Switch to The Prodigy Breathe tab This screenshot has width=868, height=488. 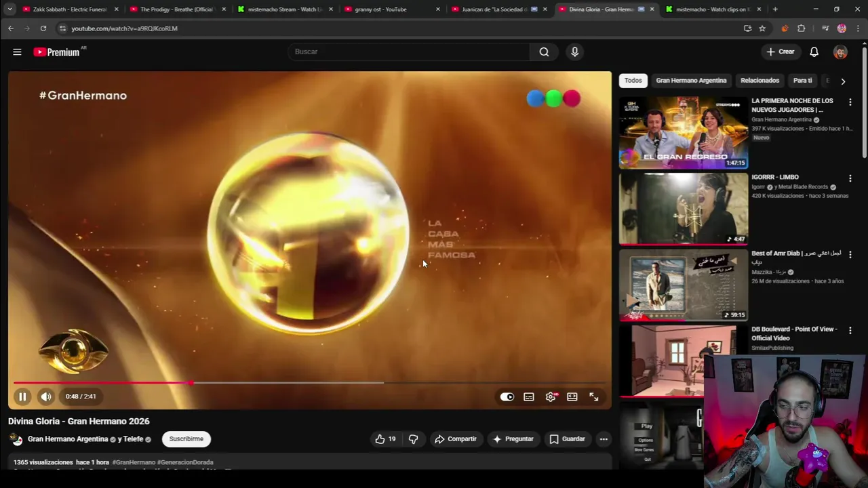coord(176,9)
